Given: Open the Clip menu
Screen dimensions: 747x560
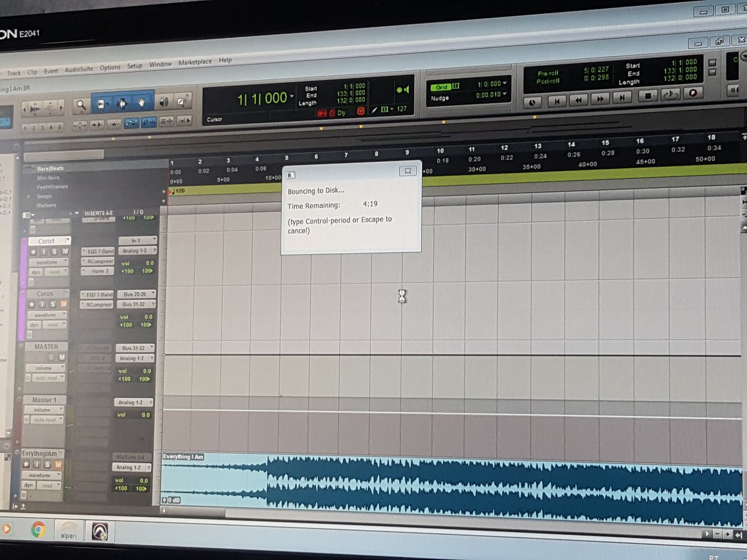Looking at the screenshot, I should (x=32, y=72).
